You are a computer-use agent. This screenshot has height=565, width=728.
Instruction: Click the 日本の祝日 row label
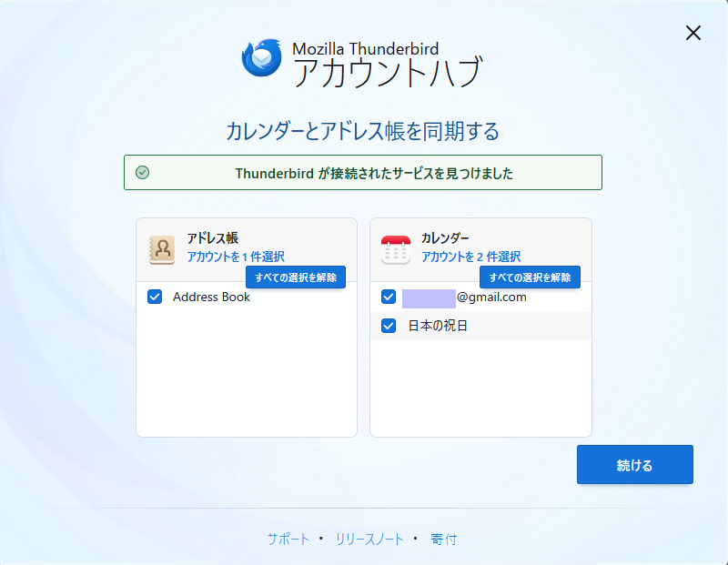tap(438, 326)
